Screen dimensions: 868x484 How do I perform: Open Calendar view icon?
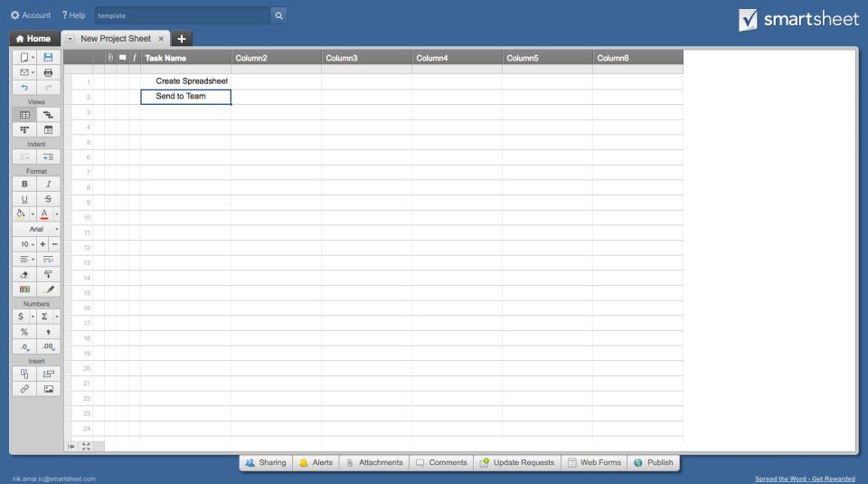tap(49, 130)
